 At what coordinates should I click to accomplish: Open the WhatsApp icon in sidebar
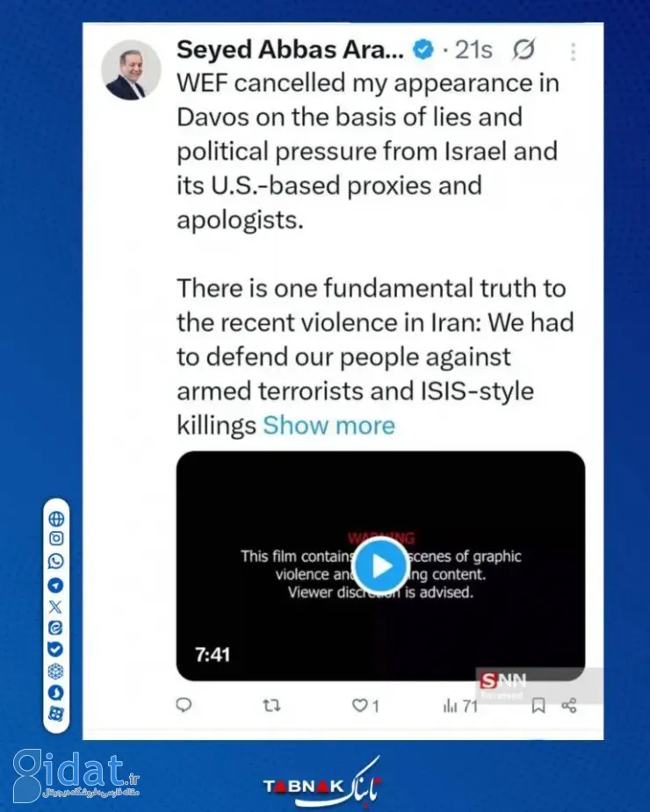pos(56,561)
